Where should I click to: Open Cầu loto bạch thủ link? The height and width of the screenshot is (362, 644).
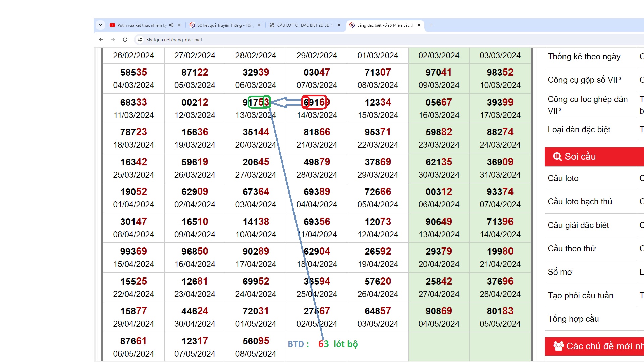point(580,202)
